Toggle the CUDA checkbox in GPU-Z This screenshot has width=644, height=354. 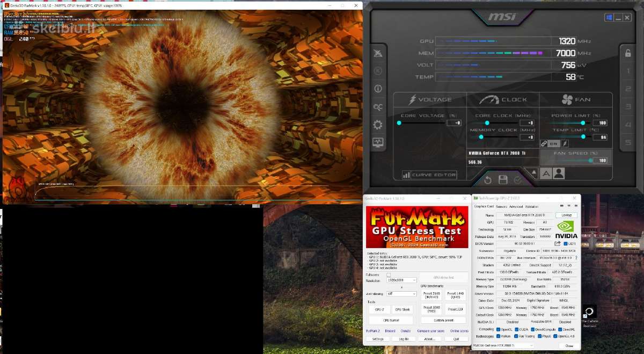pyautogui.click(x=516, y=329)
